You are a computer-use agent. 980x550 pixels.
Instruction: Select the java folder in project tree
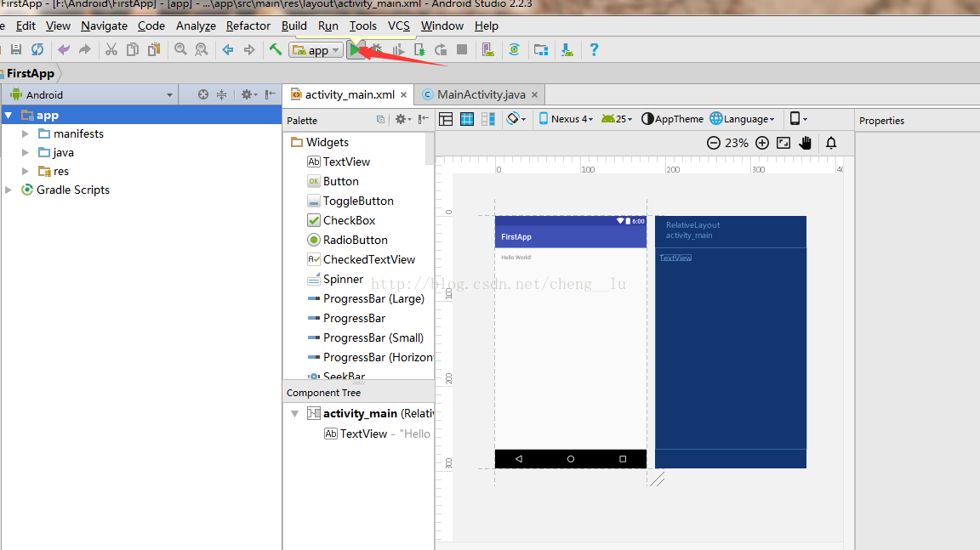(x=63, y=152)
